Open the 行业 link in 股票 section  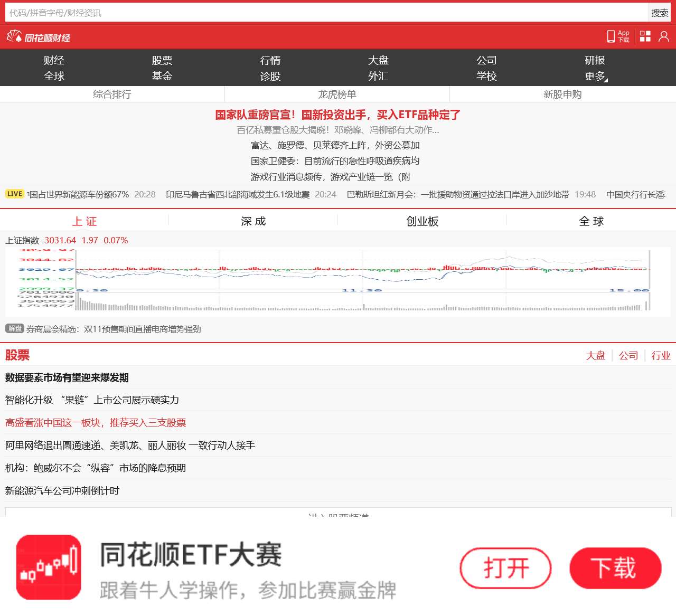[x=661, y=355]
